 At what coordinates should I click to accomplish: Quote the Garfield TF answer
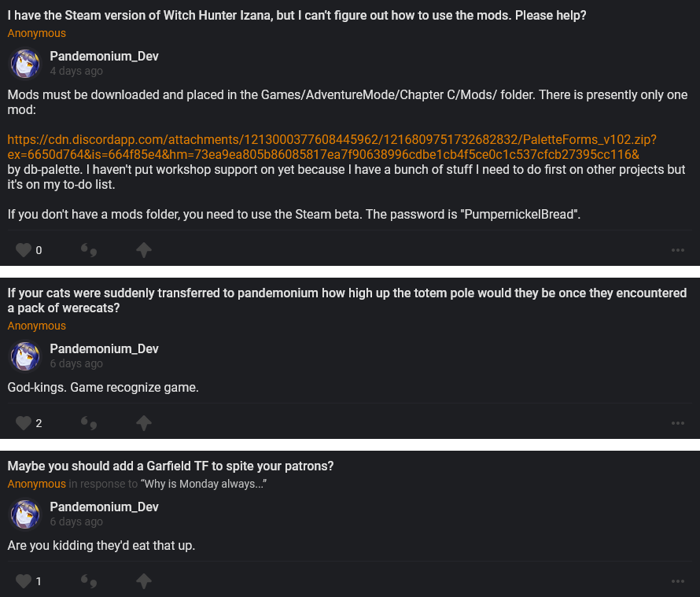(x=89, y=581)
